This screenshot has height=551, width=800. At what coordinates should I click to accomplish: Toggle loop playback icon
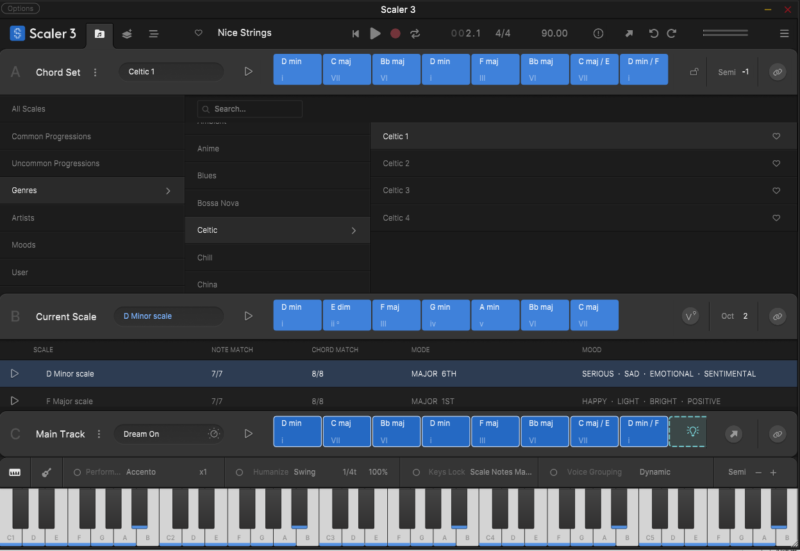[x=415, y=34]
